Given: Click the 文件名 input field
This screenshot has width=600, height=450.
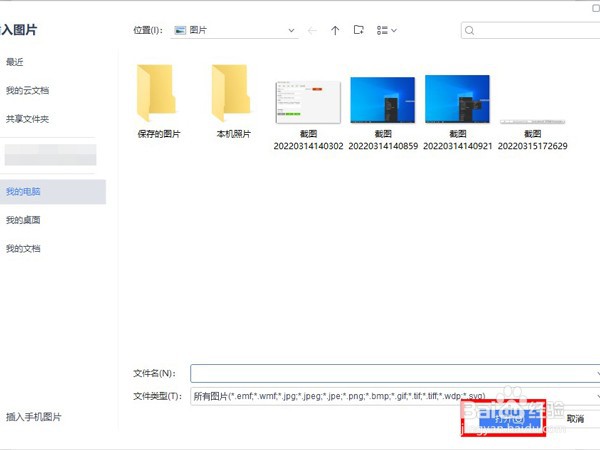Looking at the screenshot, I should (395, 373).
